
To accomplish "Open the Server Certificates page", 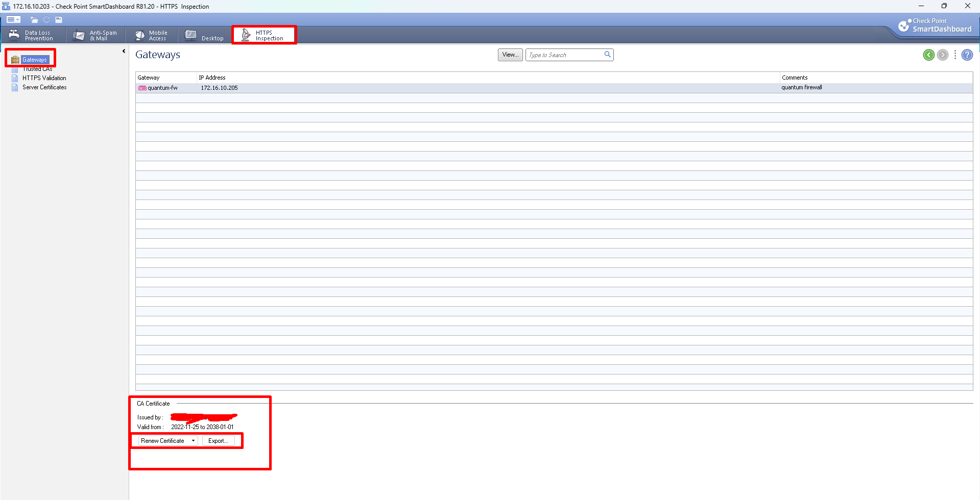I will [x=44, y=87].
